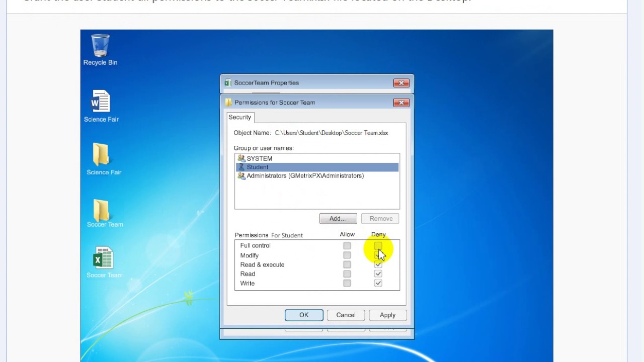The width and height of the screenshot is (644, 362).
Task: Click the SYSTEM group icon in list
Action: [241, 158]
